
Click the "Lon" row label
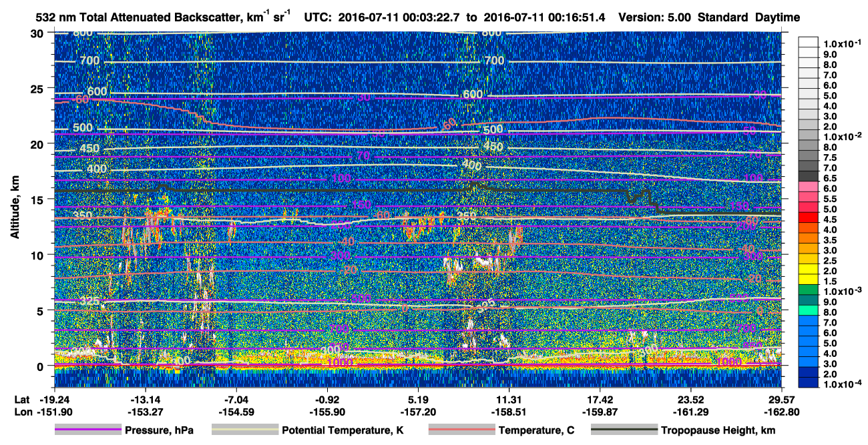click(23, 412)
